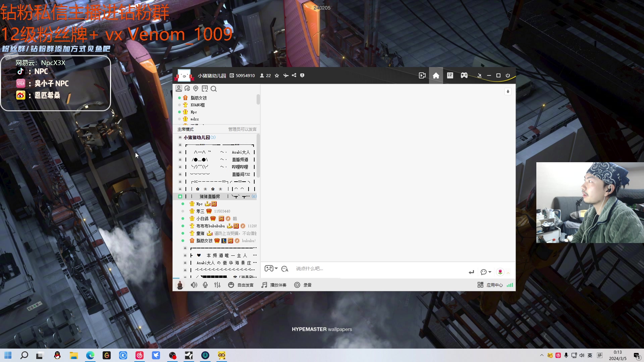644x362 pixels.
Task: Open Microsoft Edge in taskbar
Action: coord(90,355)
